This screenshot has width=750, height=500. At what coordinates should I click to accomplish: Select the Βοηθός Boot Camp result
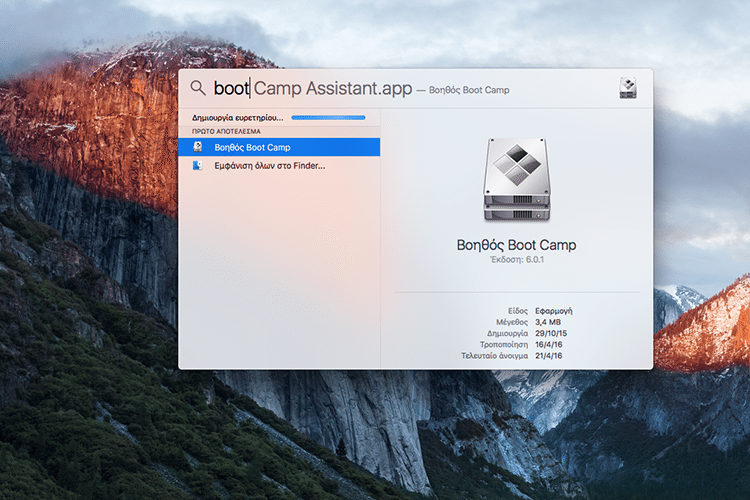point(279,147)
